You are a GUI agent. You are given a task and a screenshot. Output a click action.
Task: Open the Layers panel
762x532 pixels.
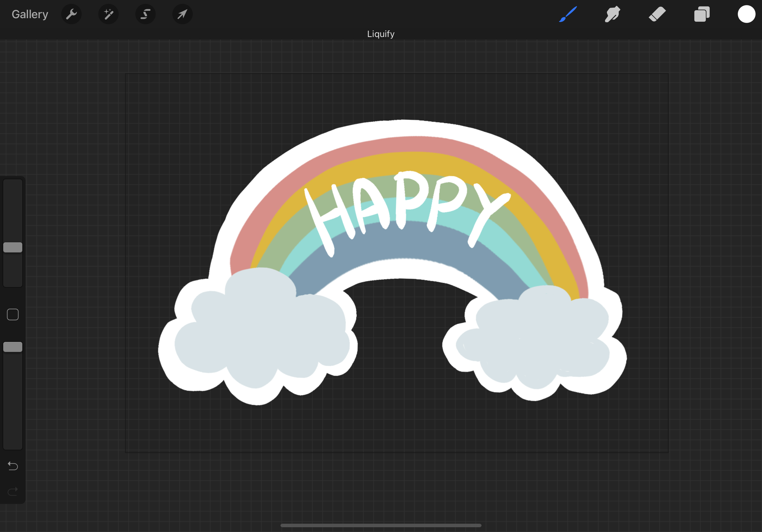pos(701,14)
